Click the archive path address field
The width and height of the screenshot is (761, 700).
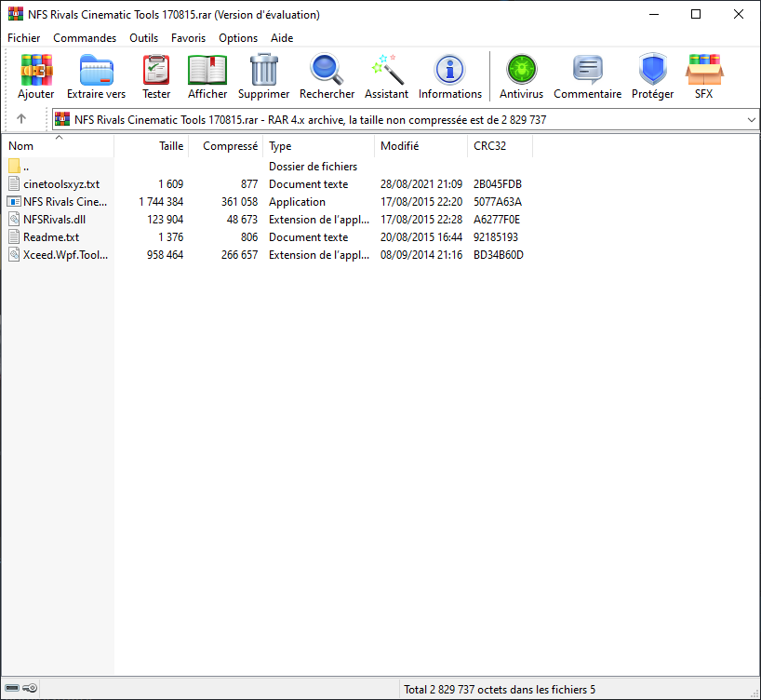click(x=406, y=119)
